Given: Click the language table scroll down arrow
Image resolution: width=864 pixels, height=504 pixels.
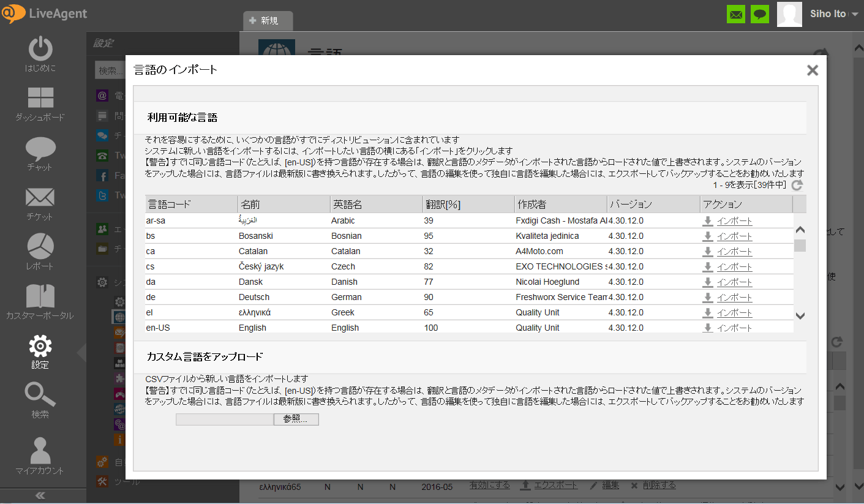Looking at the screenshot, I should 800,316.
